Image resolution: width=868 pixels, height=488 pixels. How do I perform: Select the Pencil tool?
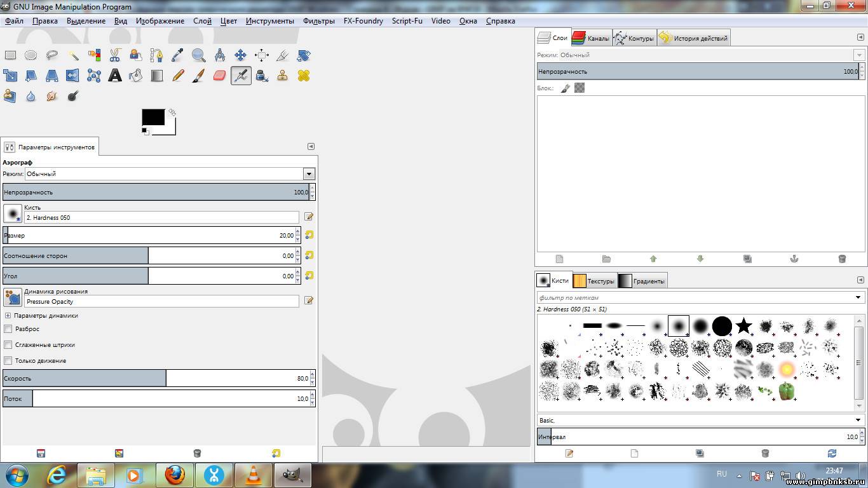point(178,76)
